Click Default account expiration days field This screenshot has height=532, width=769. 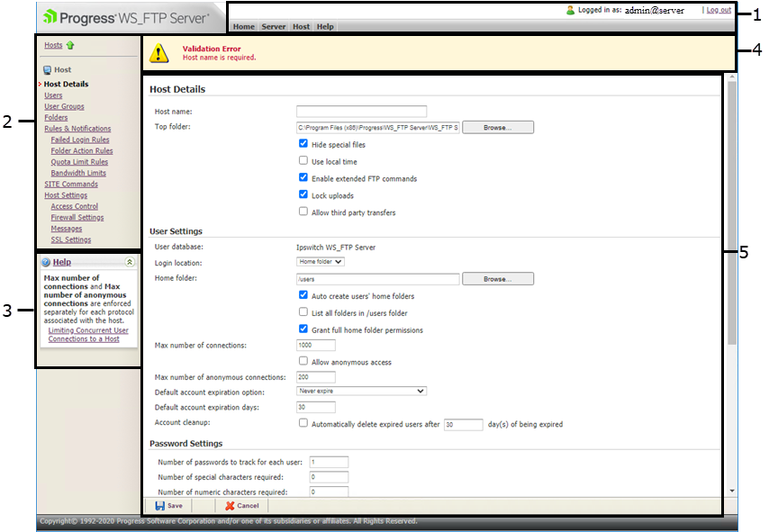click(x=316, y=407)
